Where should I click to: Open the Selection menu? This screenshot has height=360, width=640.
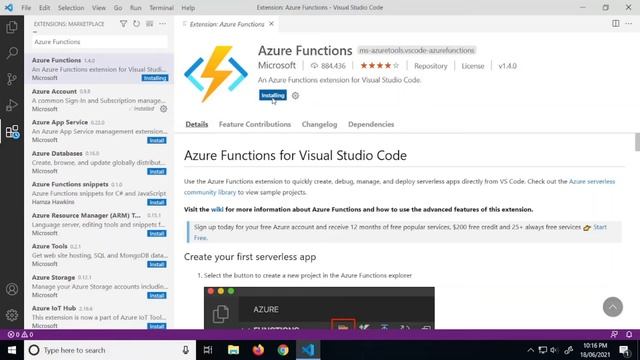pos(71,8)
